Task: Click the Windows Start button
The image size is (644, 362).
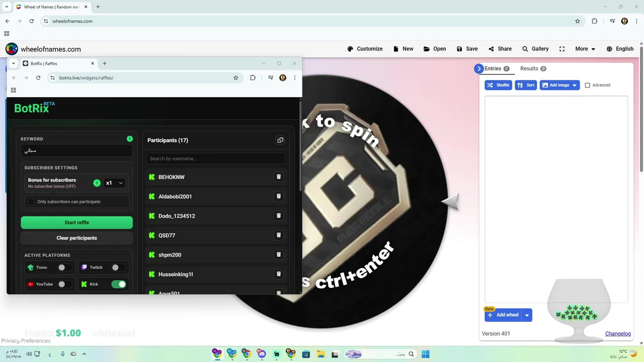Action: click(x=425, y=354)
